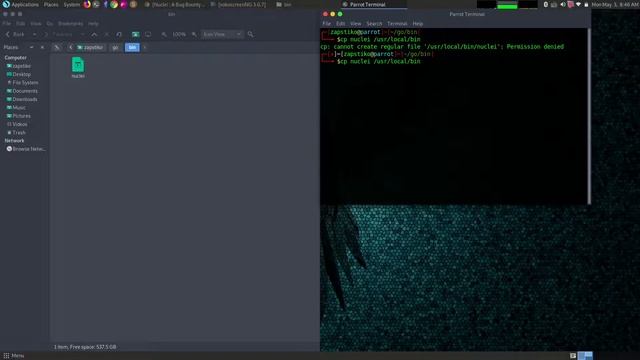The image size is (640, 360).
Task: Toggle the location edit pencil button
Action: [57, 47]
